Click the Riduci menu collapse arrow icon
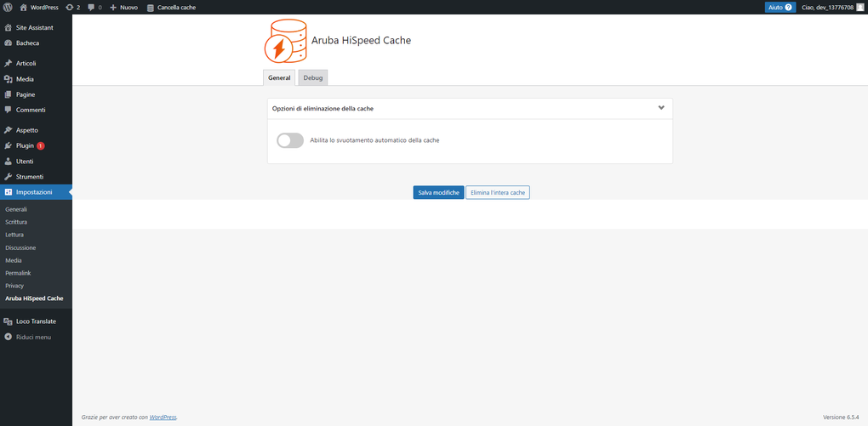This screenshot has width=868, height=426. (x=8, y=337)
